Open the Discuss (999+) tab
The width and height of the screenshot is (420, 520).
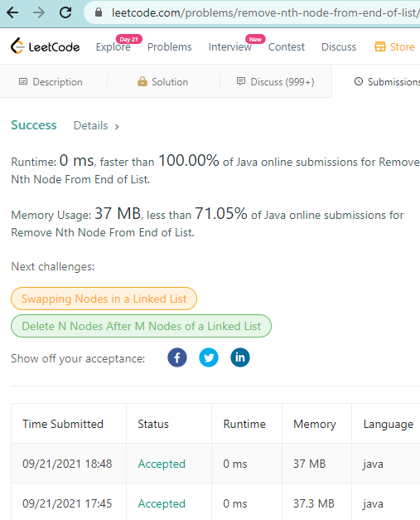(276, 81)
